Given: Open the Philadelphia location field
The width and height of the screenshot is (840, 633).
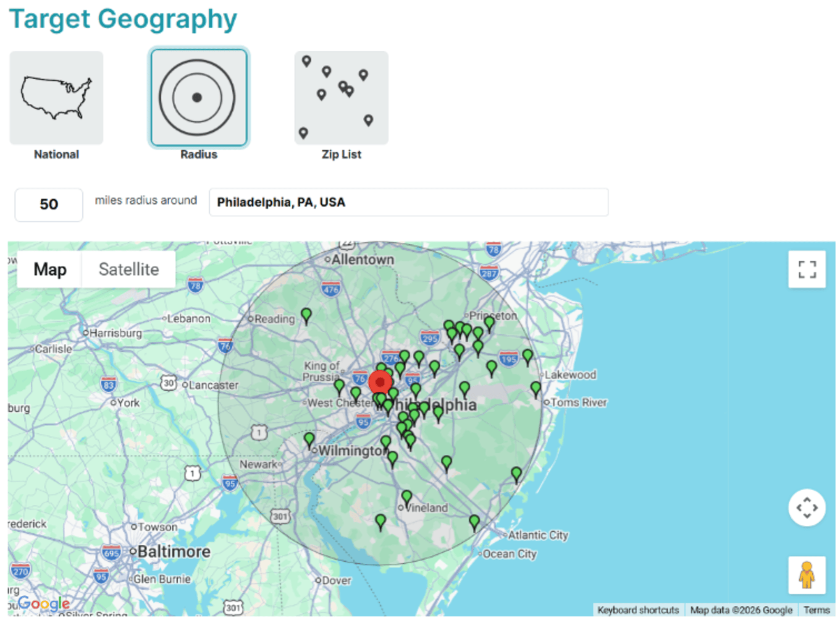Looking at the screenshot, I should (409, 203).
